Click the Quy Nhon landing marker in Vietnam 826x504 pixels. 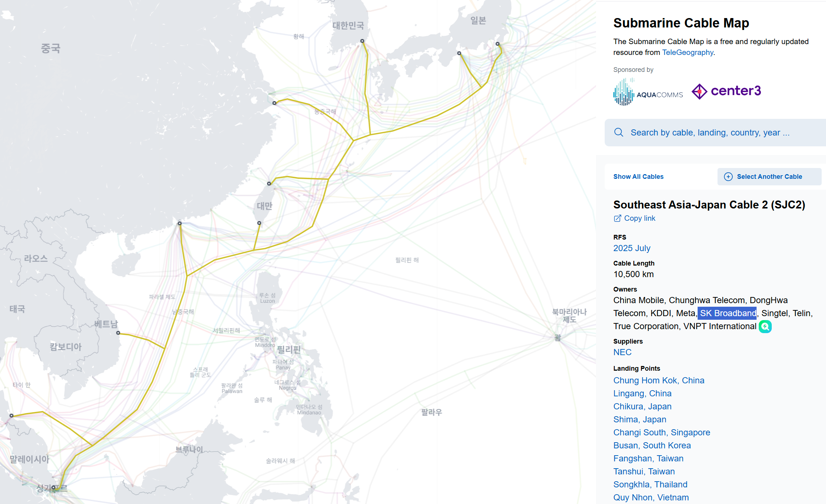[118, 333]
